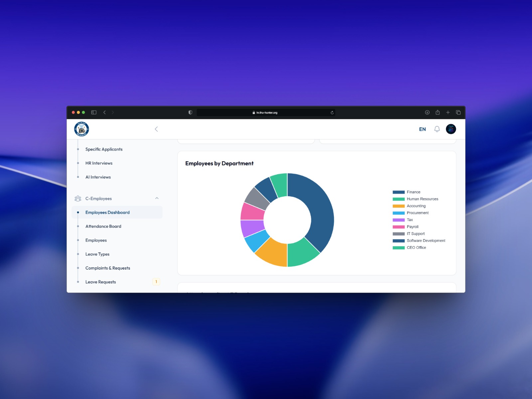This screenshot has height=399, width=532.
Task: Reload the page with the refresh icon
Action: (332, 113)
